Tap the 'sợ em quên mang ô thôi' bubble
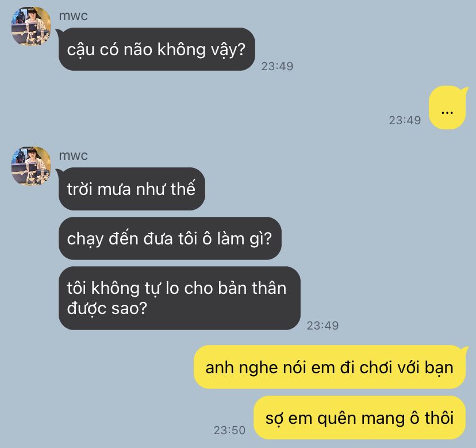This screenshot has height=448, width=476. pos(359,418)
